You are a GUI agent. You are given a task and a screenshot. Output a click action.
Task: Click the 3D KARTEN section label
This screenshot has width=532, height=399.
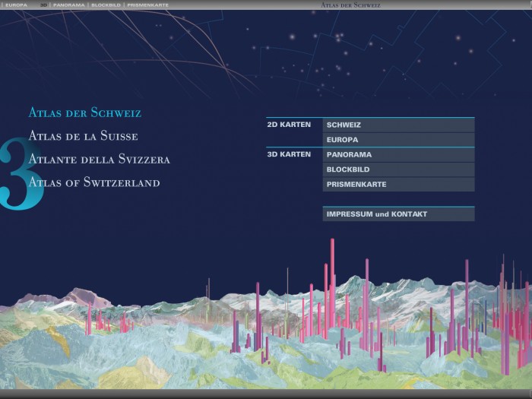(x=289, y=154)
